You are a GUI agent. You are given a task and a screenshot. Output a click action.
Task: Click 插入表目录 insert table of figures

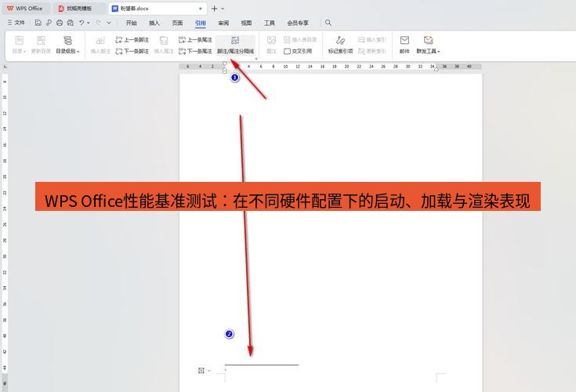point(300,40)
